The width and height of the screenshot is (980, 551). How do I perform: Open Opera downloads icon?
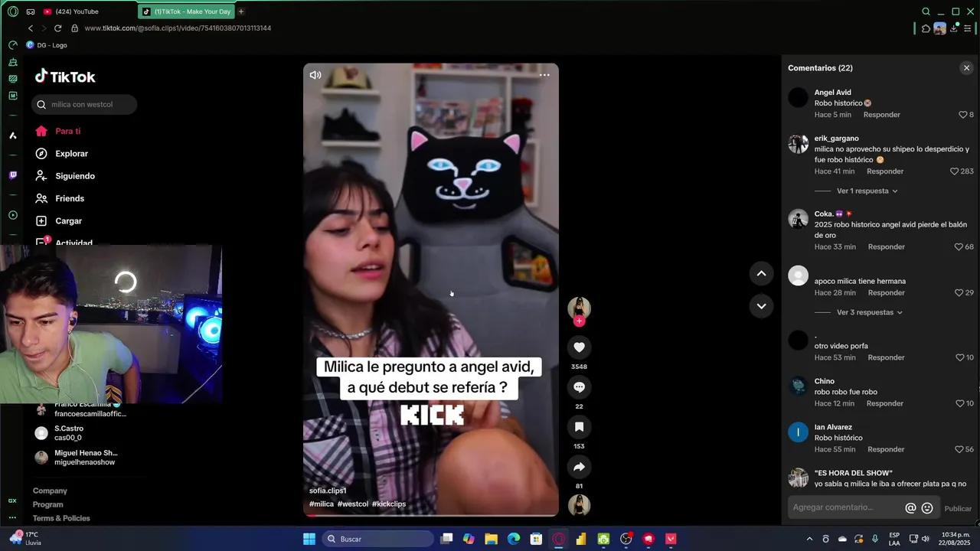tap(954, 28)
